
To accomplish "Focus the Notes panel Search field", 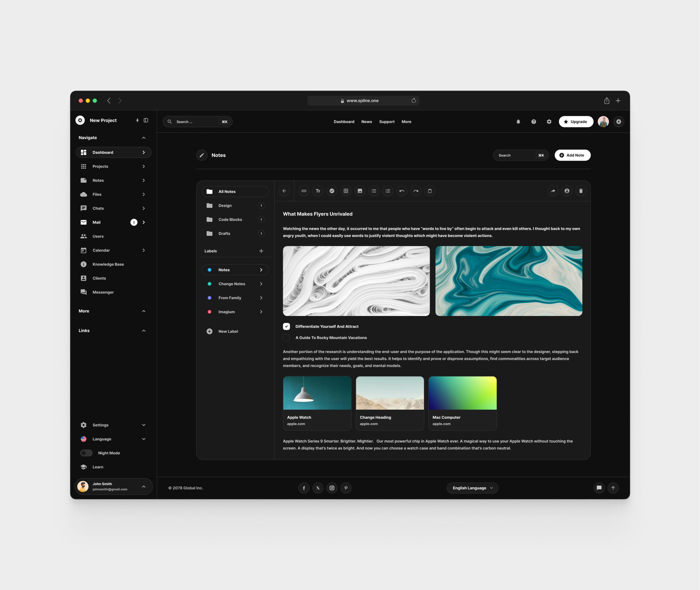I will (x=521, y=155).
